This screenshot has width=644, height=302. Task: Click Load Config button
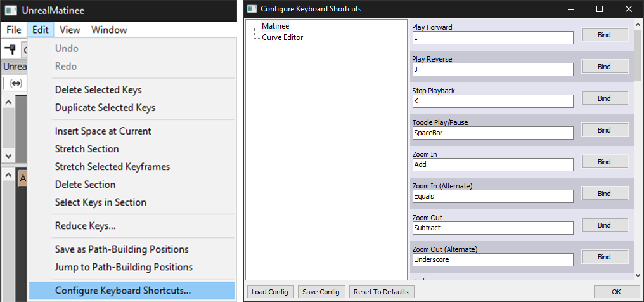pyautogui.click(x=269, y=292)
